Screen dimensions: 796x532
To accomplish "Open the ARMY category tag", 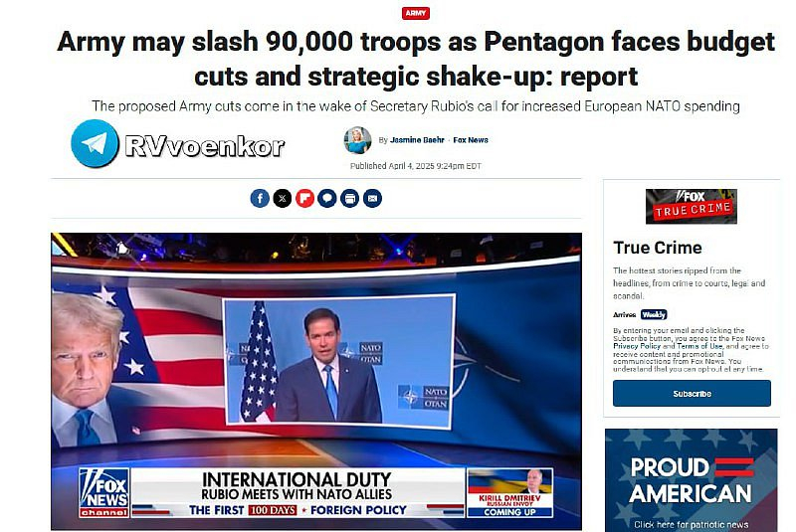I will [416, 13].
